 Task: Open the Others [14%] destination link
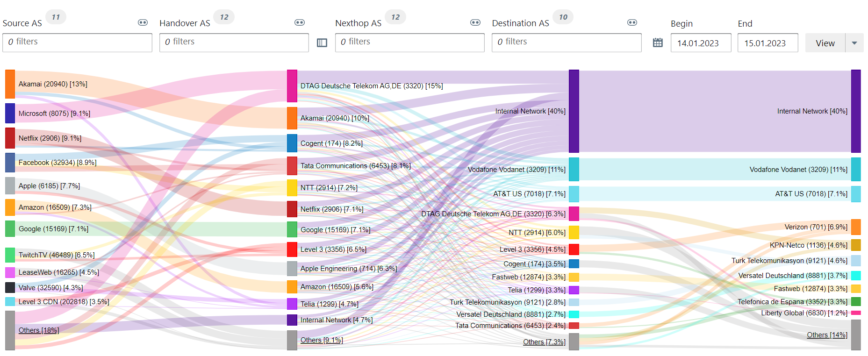(827, 335)
